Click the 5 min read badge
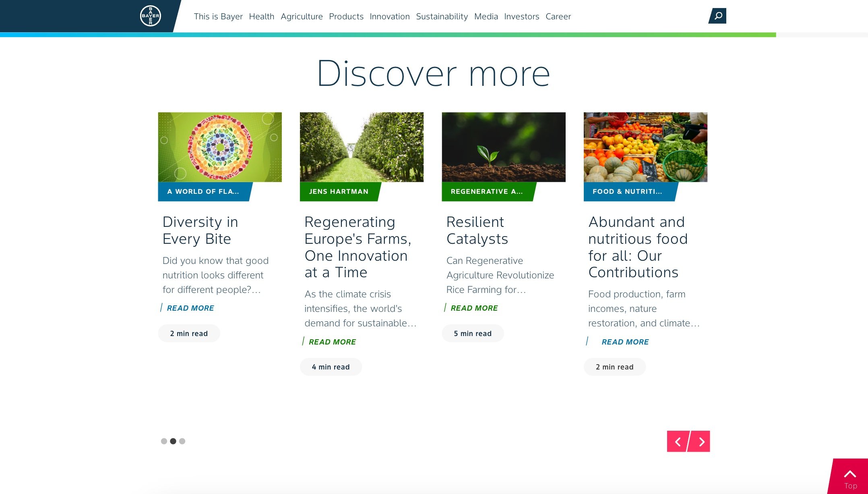This screenshot has width=868, height=494. tap(473, 334)
